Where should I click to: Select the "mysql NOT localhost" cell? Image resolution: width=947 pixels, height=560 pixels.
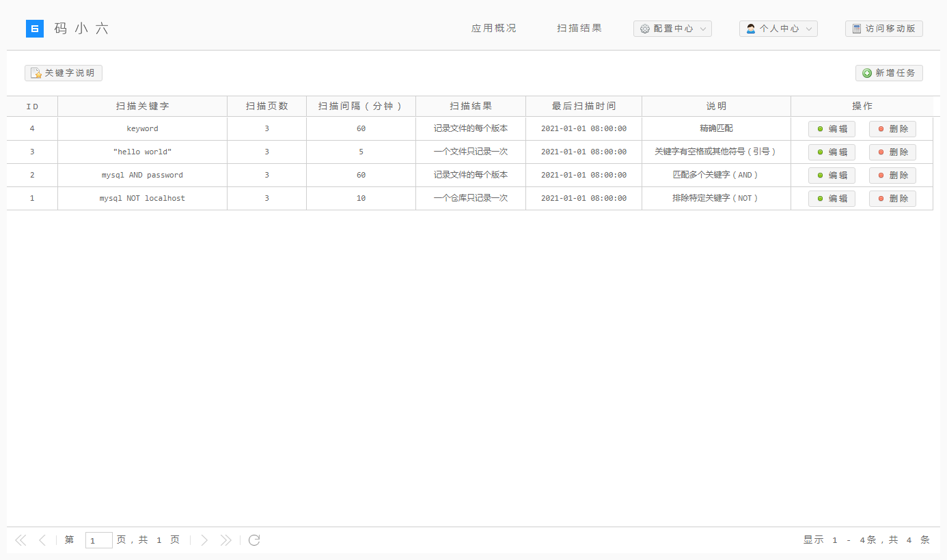tap(143, 198)
